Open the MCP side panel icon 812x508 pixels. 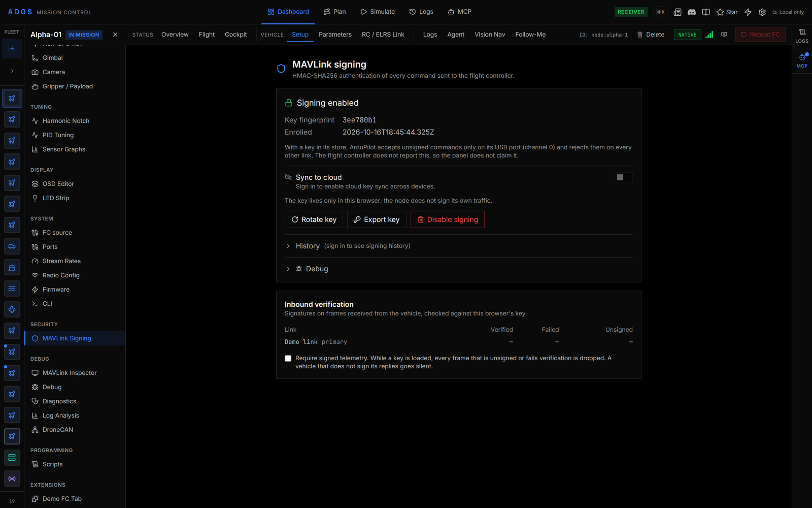802,60
